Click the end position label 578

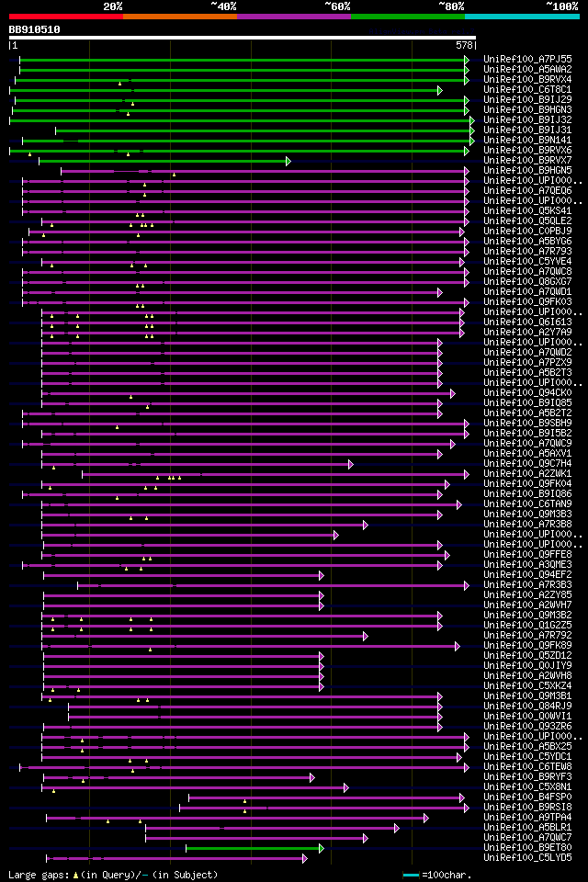tap(464, 45)
